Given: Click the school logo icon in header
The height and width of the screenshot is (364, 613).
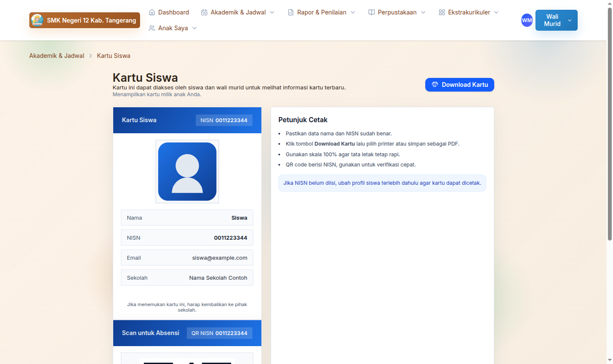Looking at the screenshot, I should tap(37, 20).
